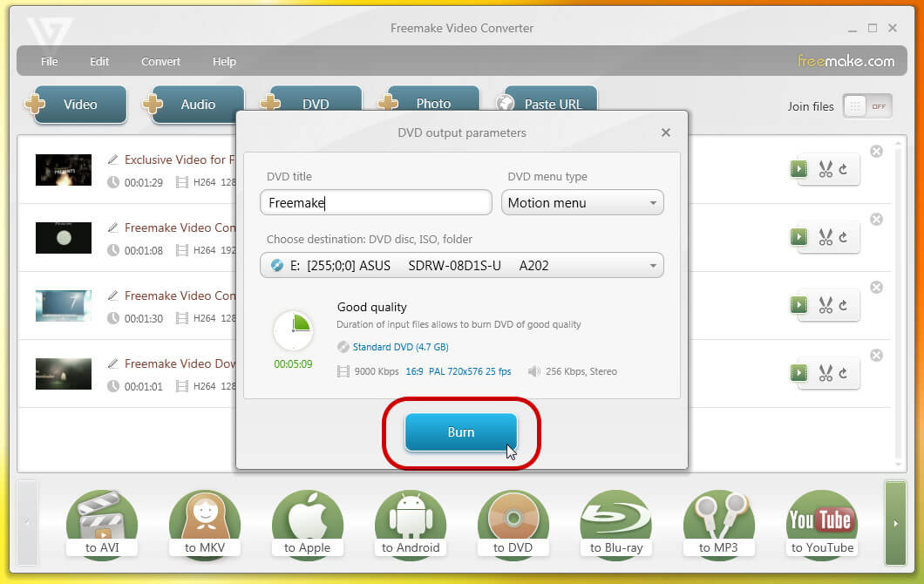Viewport: 924px width, 584px height.
Task: Convert to MP3 format
Action: (718, 525)
